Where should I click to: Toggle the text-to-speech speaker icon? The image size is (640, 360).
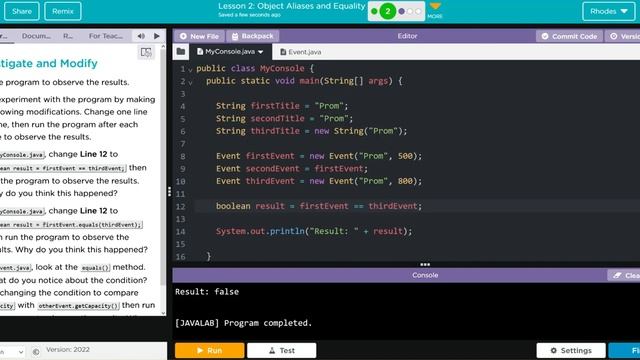tap(141, 36)
